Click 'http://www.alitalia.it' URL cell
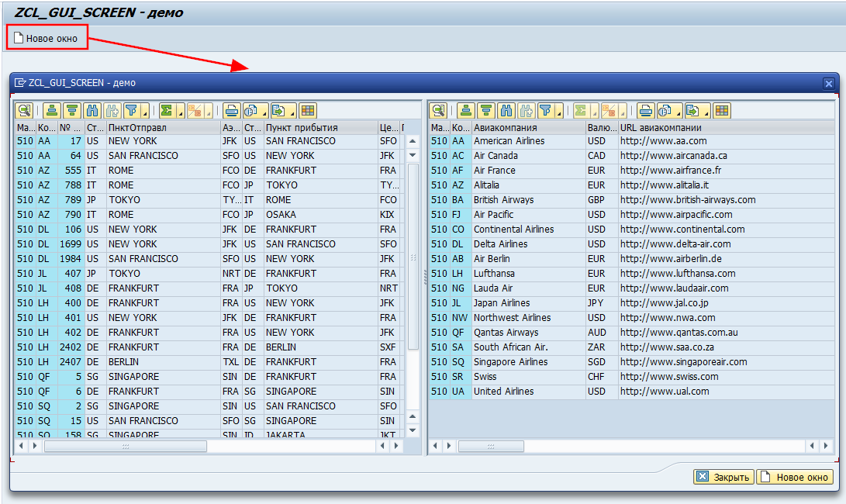The image size is (846, 504). pos(726,185)
